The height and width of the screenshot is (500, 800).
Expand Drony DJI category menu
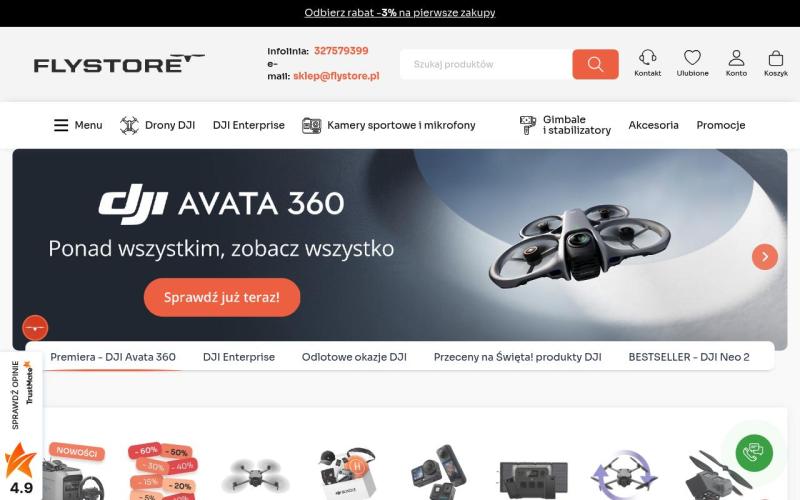[157, 125]
